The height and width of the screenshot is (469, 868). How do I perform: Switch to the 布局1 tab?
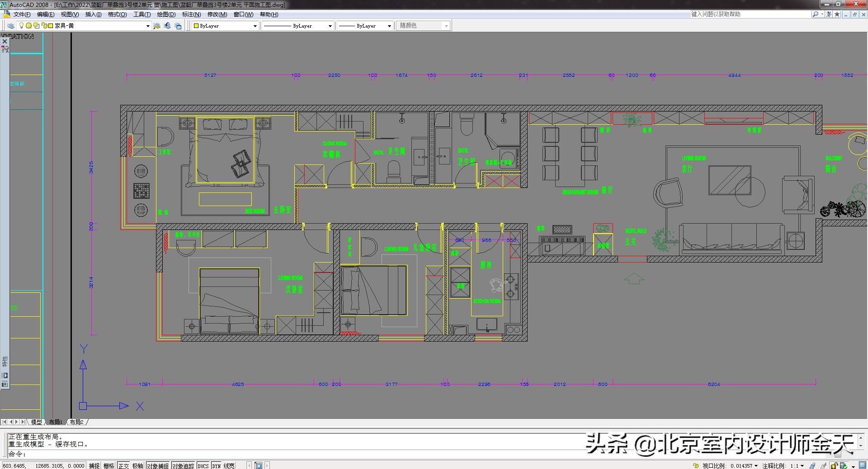[x=55, y=422]
